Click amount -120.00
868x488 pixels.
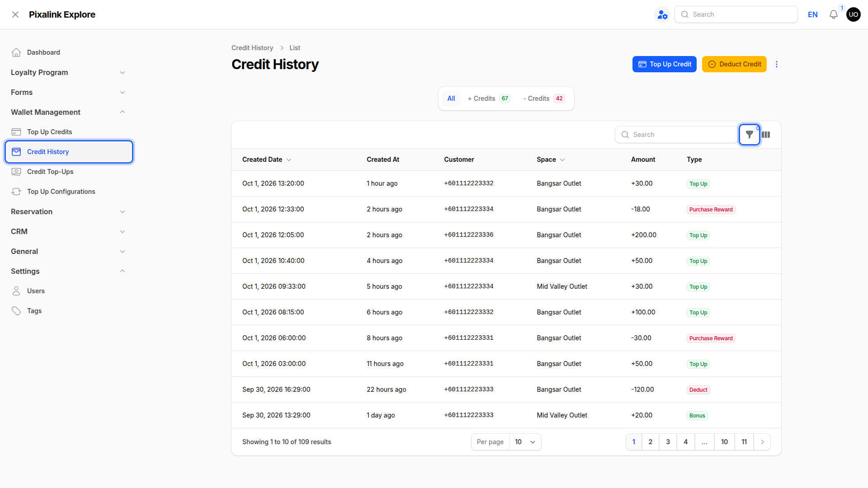coord(642,389)
